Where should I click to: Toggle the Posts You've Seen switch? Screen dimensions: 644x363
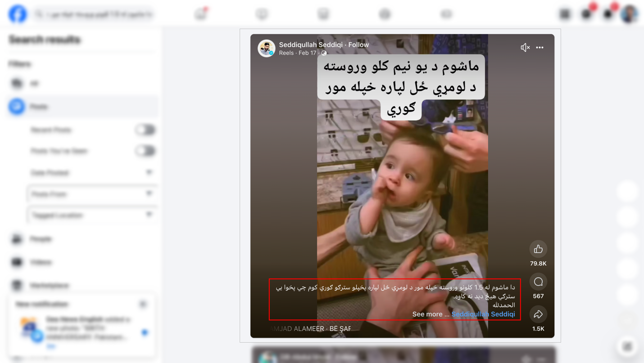[145, 151]
